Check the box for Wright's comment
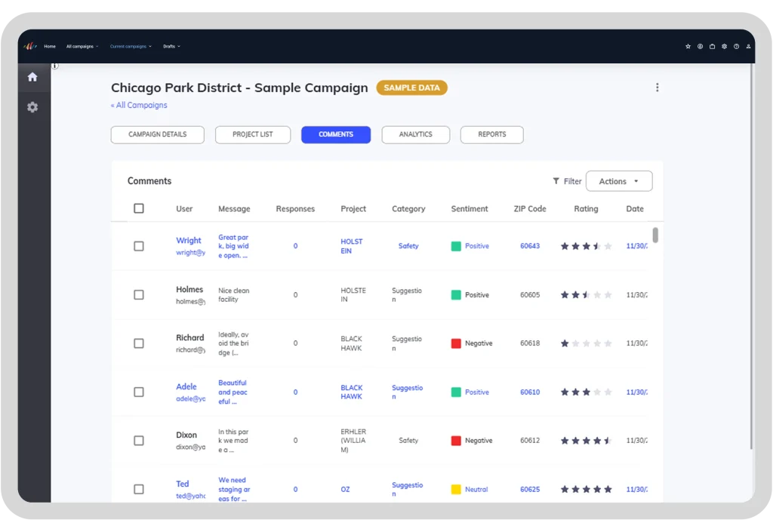The height and width of the screenshot is (532, 773). click(139, 246)
